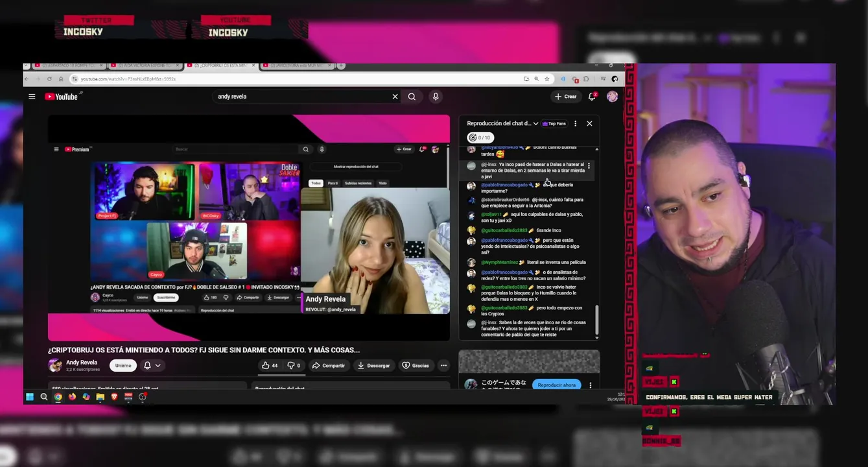Screen dimensions: 868x467
Task: Reload the page in the browser
Action: click(49, 79)
